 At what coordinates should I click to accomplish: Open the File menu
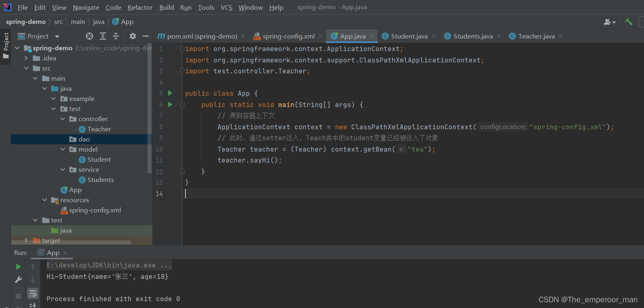coord(23,7)
